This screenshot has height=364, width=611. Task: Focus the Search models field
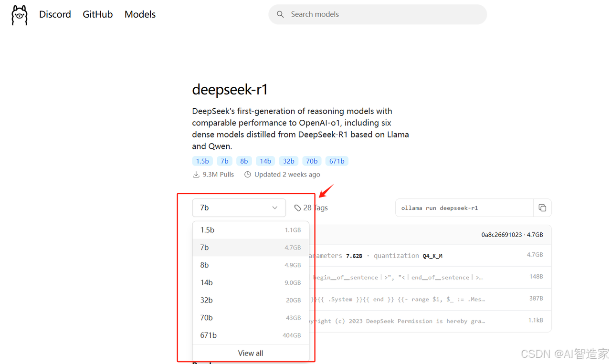pos(378,14)
